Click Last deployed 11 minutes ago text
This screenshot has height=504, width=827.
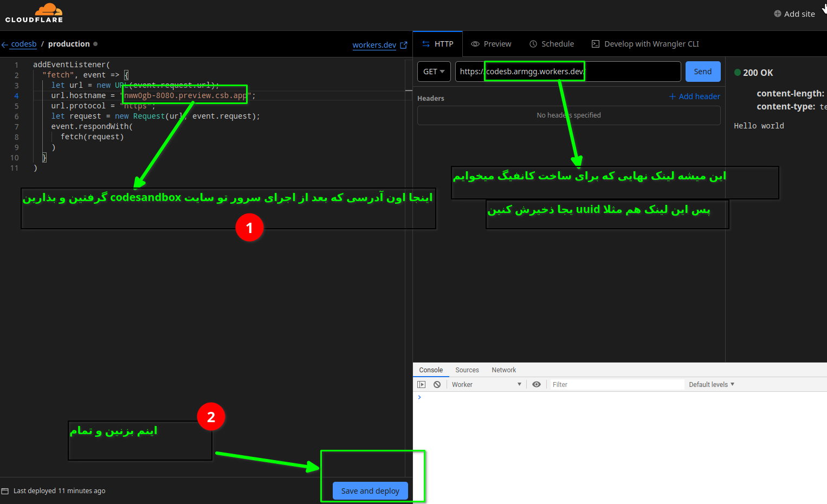(x=59, y=491)
